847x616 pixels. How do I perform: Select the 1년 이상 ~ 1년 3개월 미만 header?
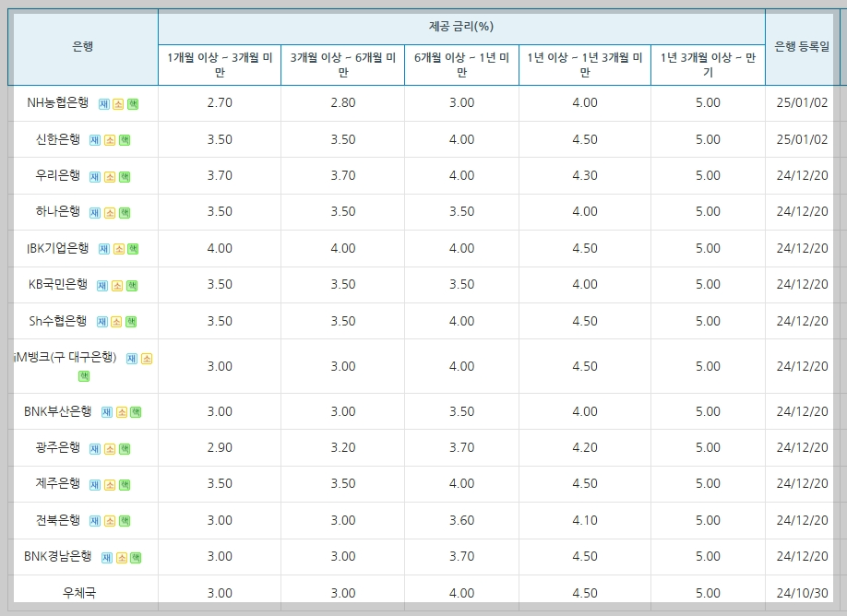point(585,65)
